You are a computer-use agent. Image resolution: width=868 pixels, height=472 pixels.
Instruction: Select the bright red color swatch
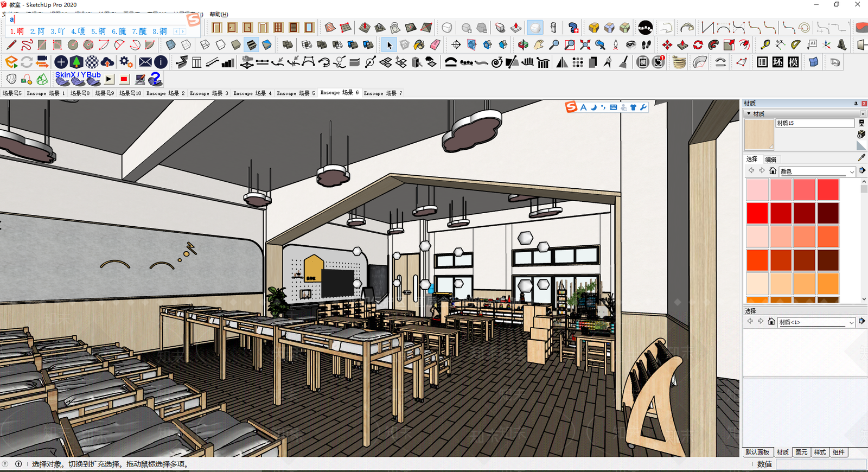pos(757,213)
